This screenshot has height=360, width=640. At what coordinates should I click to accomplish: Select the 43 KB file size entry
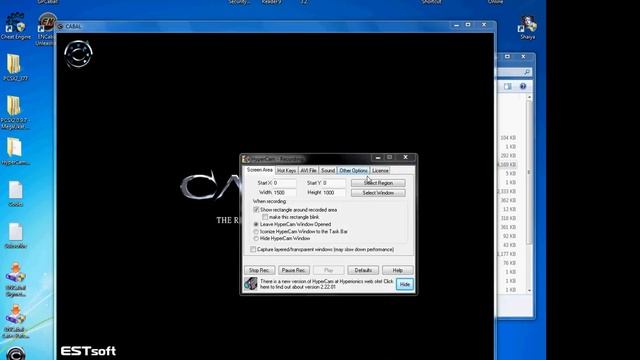509,245
